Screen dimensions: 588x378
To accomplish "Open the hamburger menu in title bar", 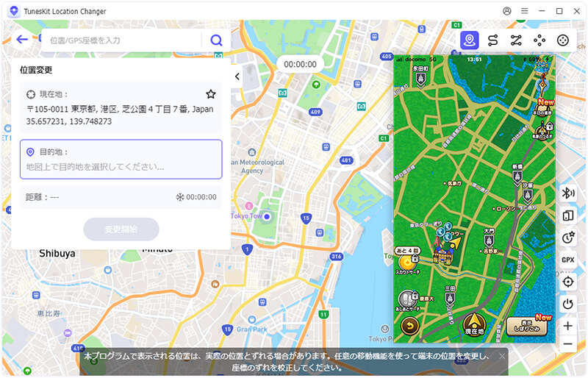I will click(x=524, y=11).
